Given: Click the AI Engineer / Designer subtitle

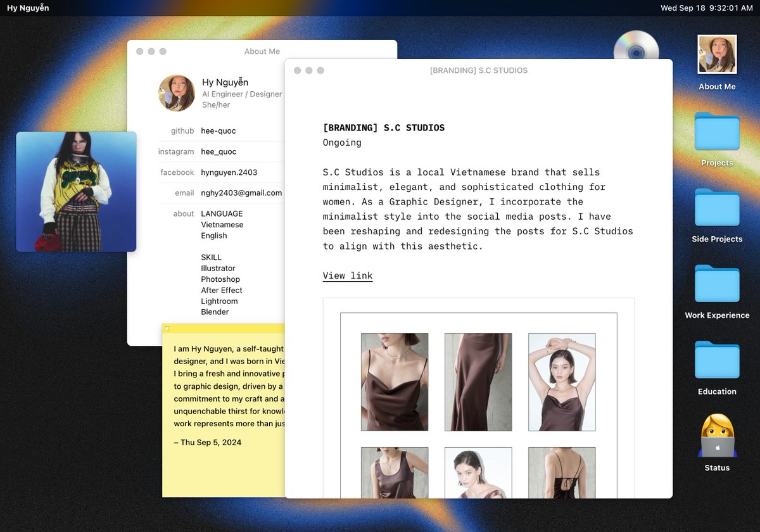Looking at the screenshot, I should tap(242, 94).
